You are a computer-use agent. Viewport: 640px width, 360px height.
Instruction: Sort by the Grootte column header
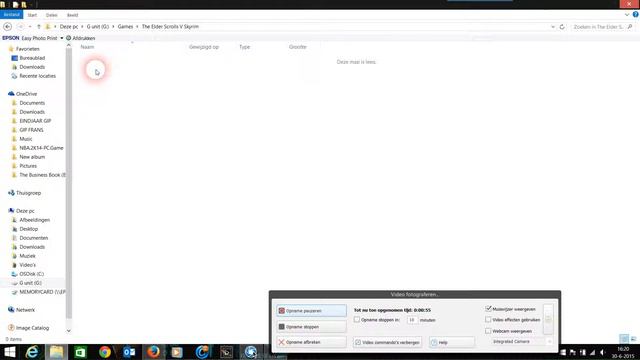[298, 47]
